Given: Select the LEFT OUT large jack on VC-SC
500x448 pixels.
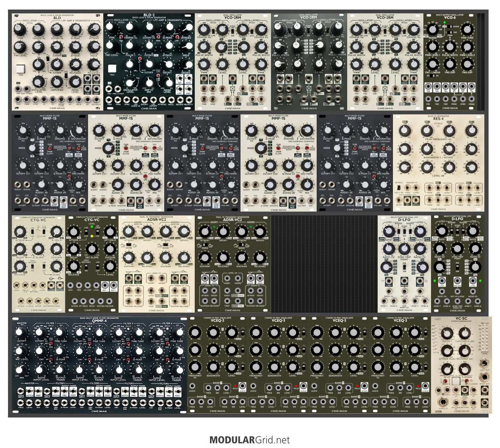Looking at the screenshot, I should pyautogui.click(x=484, y=363).
